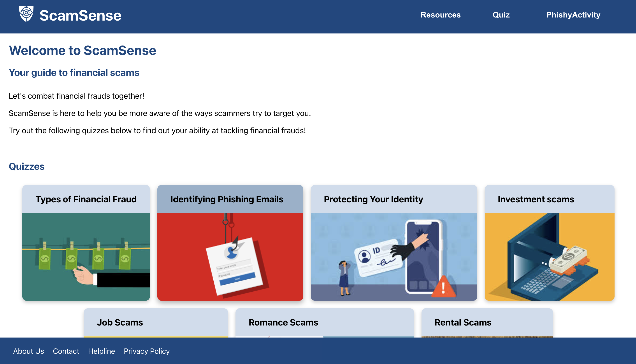Image resolution: width=636 pixels, height=364 pixels.
Task: Click the ScamSense shield eye logo icon
Action: (26, 14)
